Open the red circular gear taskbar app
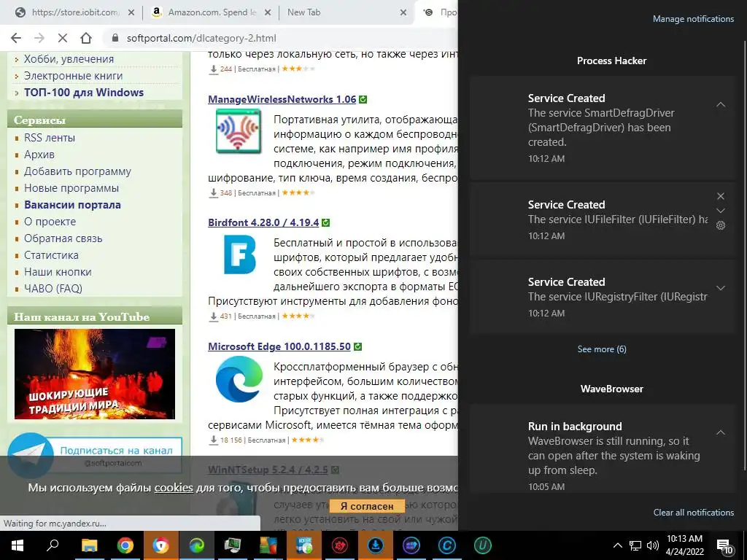Image resolution: width=747 pixels, height=560 pixels. point(340,545)
